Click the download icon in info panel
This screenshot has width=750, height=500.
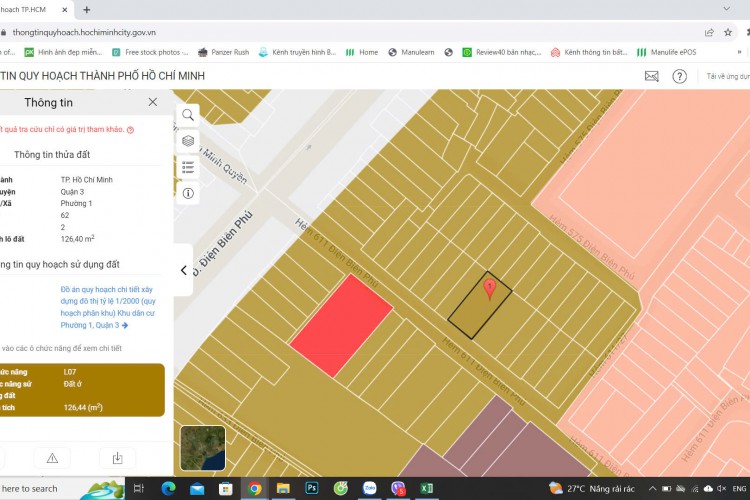pos(117,458)
